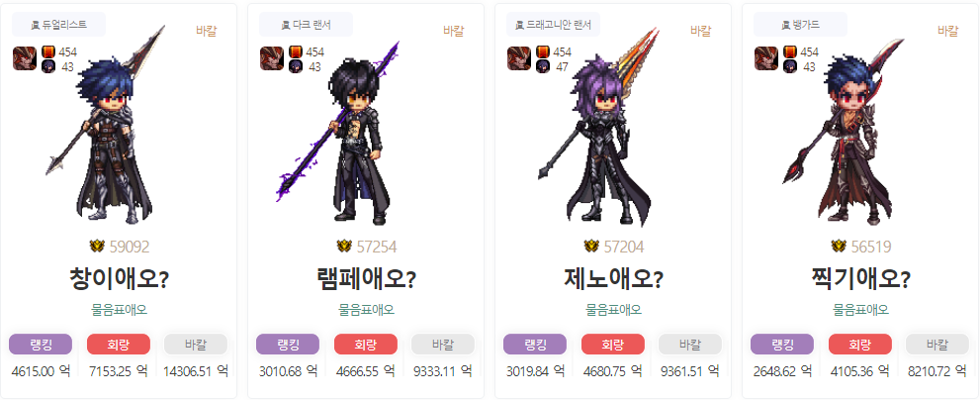
Task: Click the 뱅가드 job badge
Action: tap(801, 25)
